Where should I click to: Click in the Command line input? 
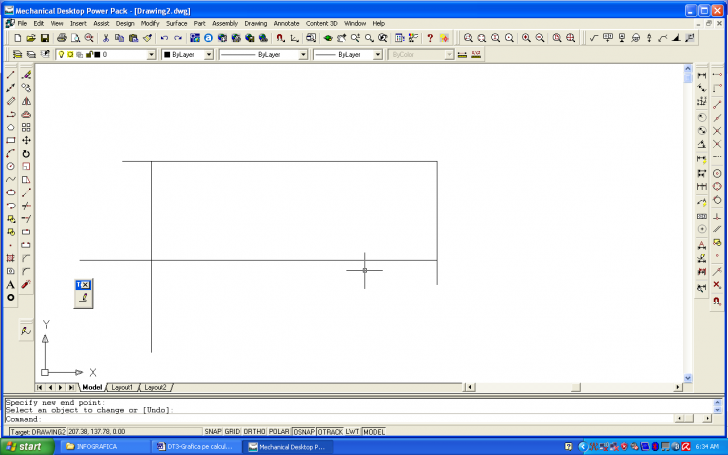339,419
